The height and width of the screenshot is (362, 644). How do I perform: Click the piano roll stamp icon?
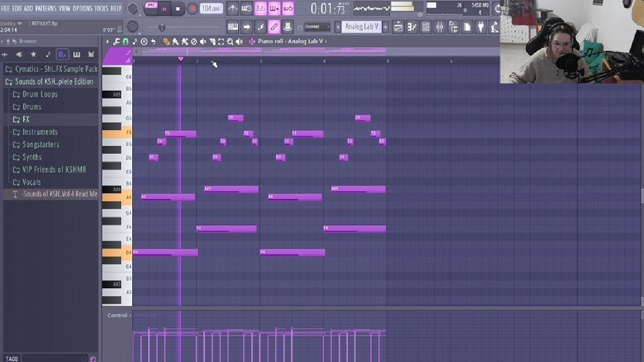144,42
